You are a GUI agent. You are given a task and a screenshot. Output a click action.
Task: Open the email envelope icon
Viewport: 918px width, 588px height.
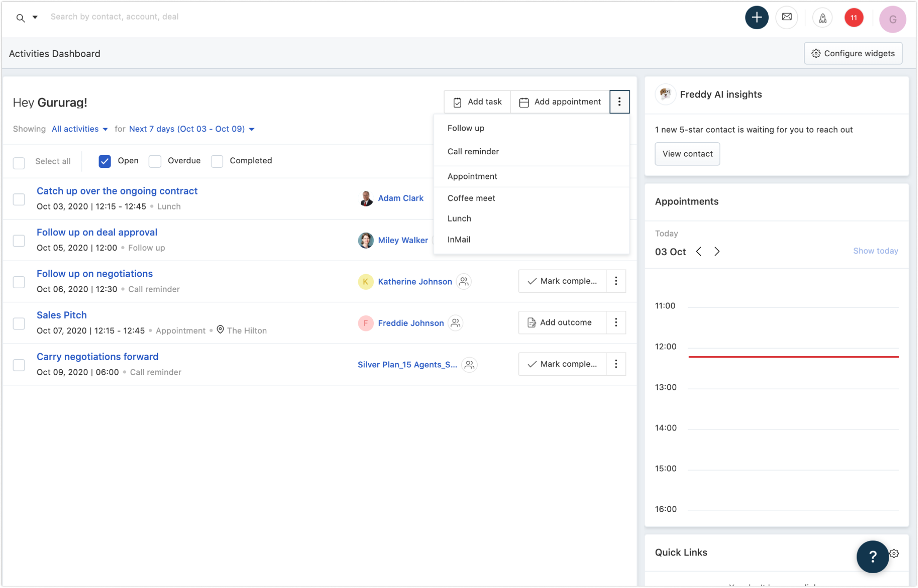786,17
